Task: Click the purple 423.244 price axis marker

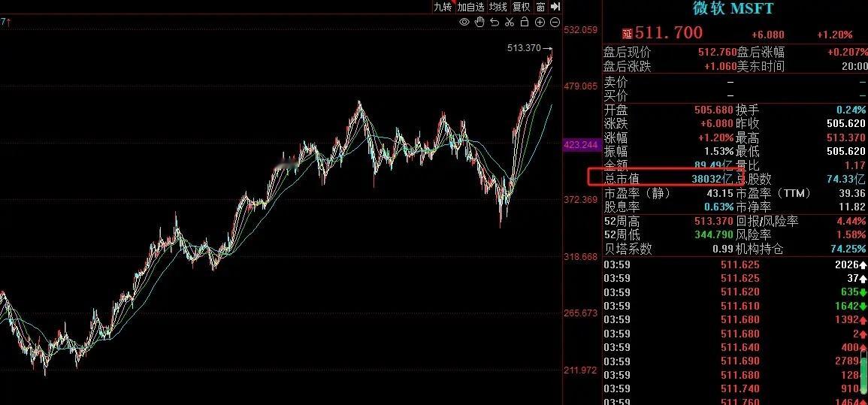Action: point(581,145)
